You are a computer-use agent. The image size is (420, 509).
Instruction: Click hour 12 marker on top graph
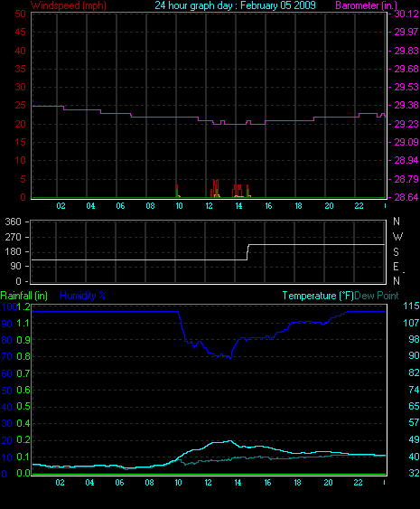coord(209,206)
